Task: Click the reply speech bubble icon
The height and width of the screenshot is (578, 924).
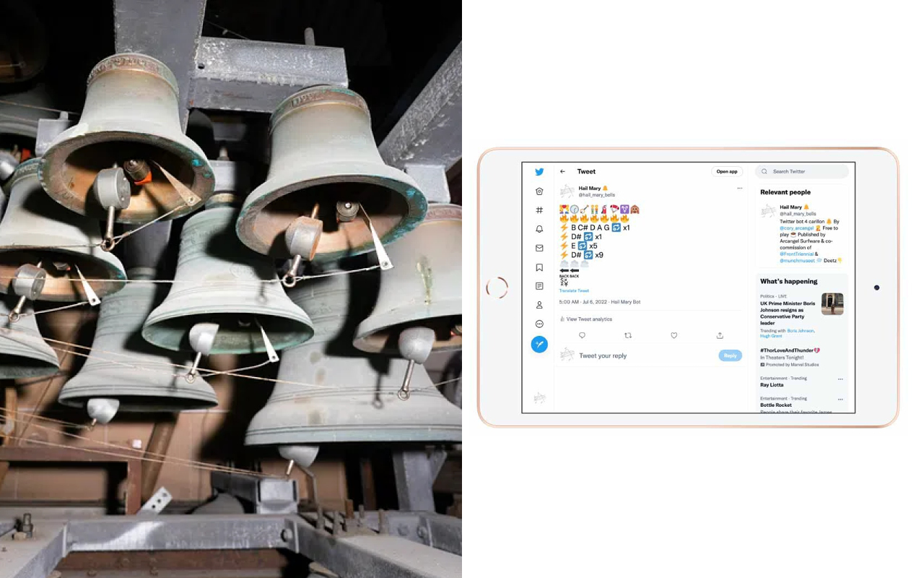Action: pyautogui.click(x=582, y=335)
